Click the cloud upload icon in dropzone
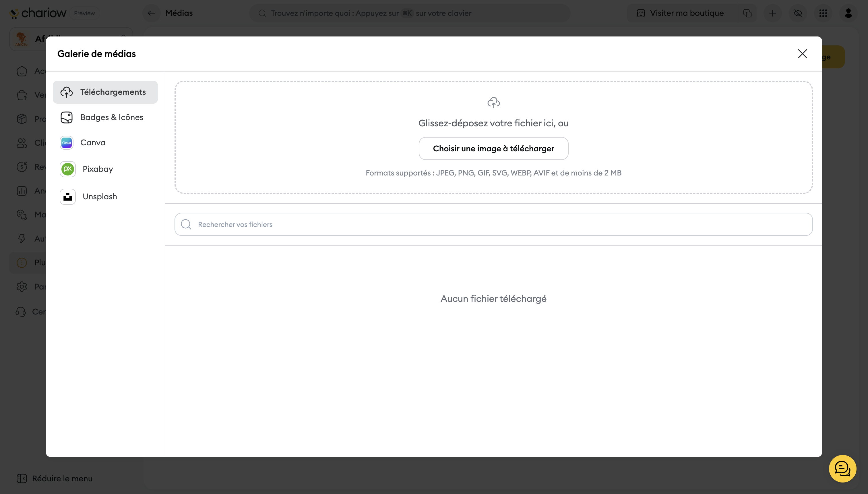The image size is (868, 494). (493, 103)
